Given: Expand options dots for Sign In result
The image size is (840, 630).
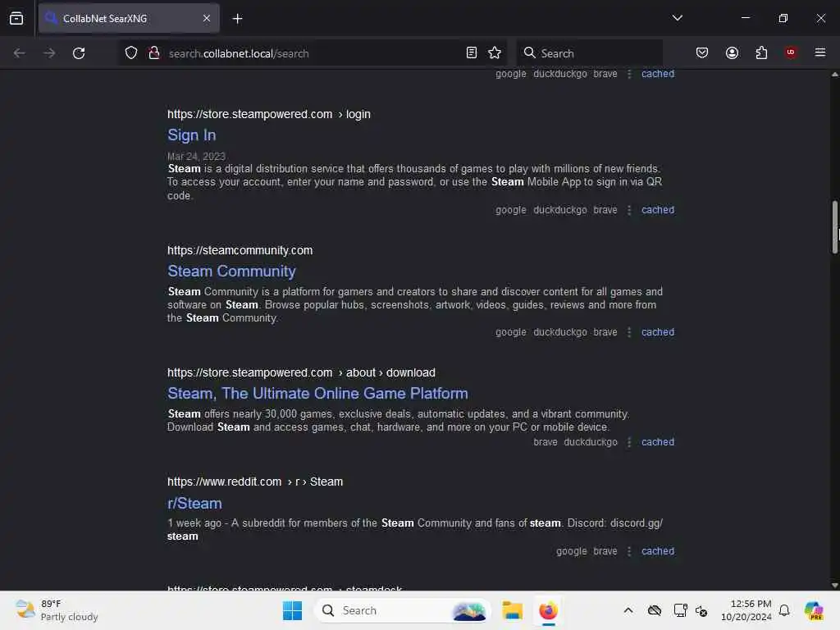Looking at the screenshot, I should [629, 210].
